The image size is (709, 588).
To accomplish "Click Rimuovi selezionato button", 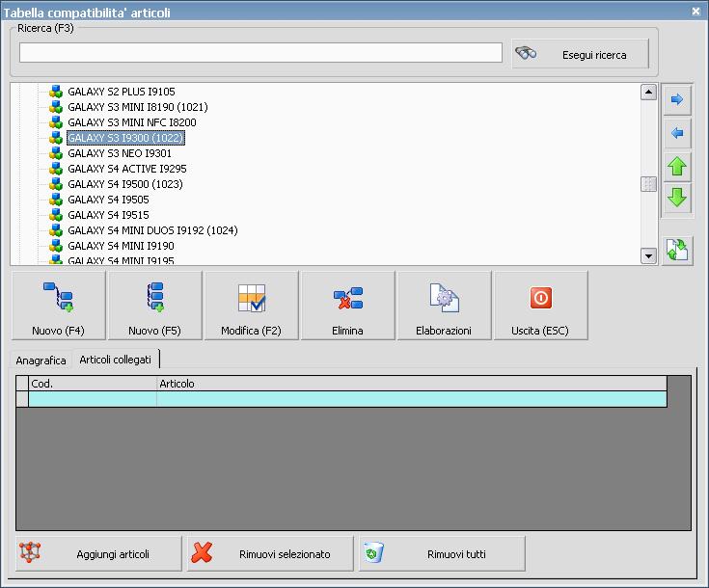I will coord(270,553).
